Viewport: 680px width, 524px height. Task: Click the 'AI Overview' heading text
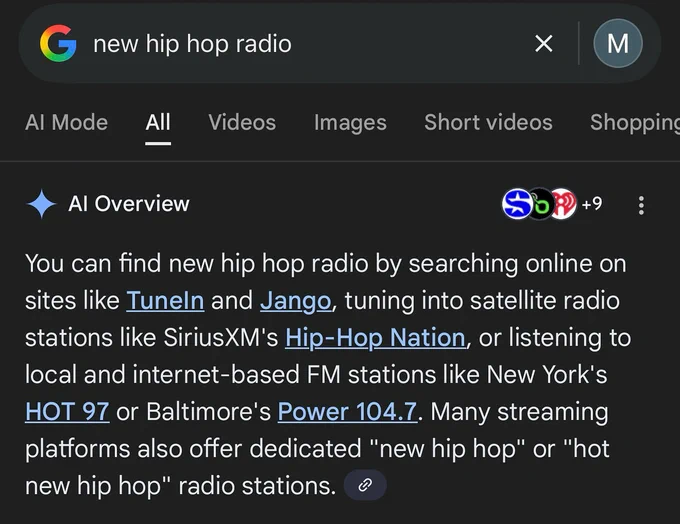tap(129, 204)
